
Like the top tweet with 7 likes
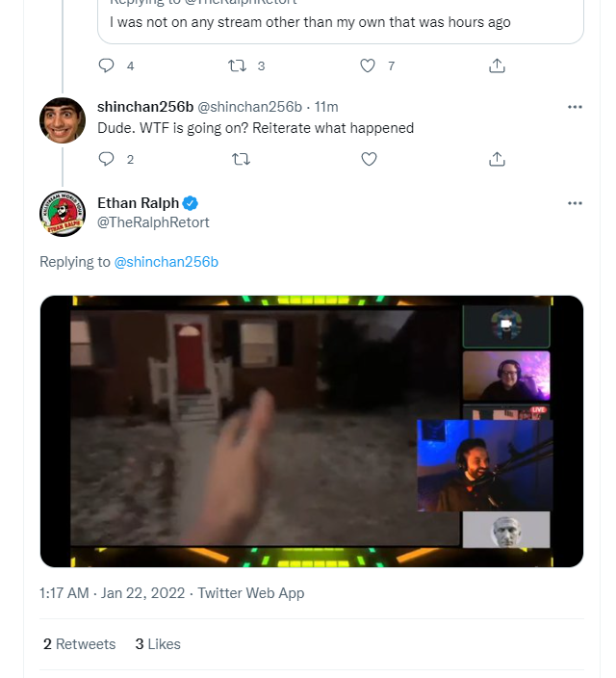click(368, 65)
